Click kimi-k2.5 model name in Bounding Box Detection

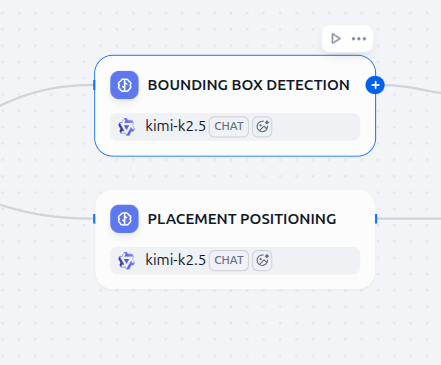[x=175, y=126]
